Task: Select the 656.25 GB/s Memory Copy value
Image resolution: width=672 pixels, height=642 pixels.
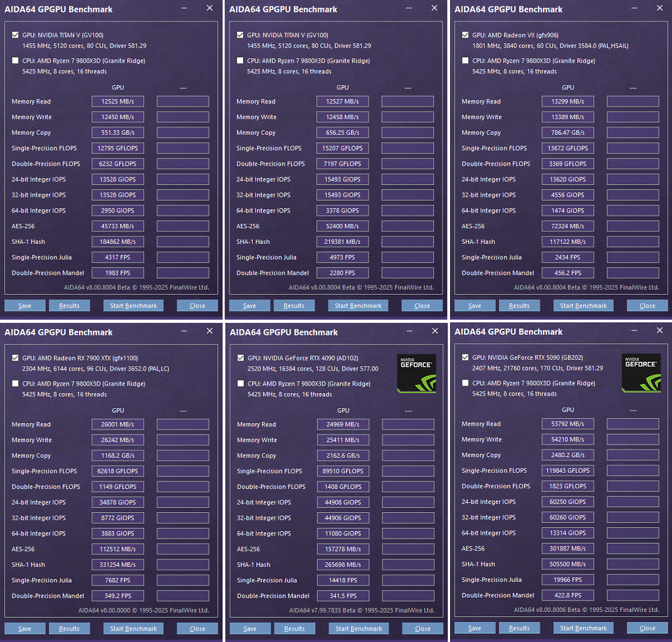Action: coord(342,133)
